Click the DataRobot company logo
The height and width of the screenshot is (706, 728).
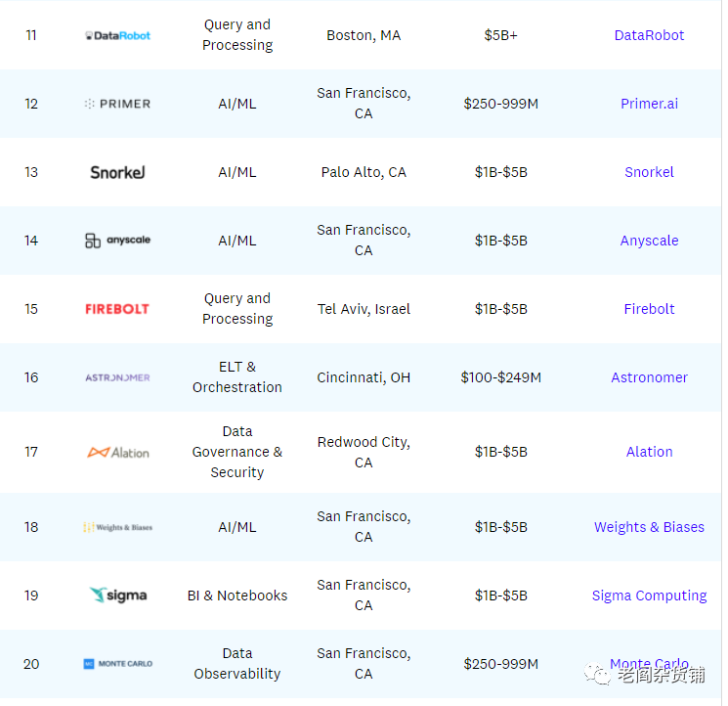point(118,35)
